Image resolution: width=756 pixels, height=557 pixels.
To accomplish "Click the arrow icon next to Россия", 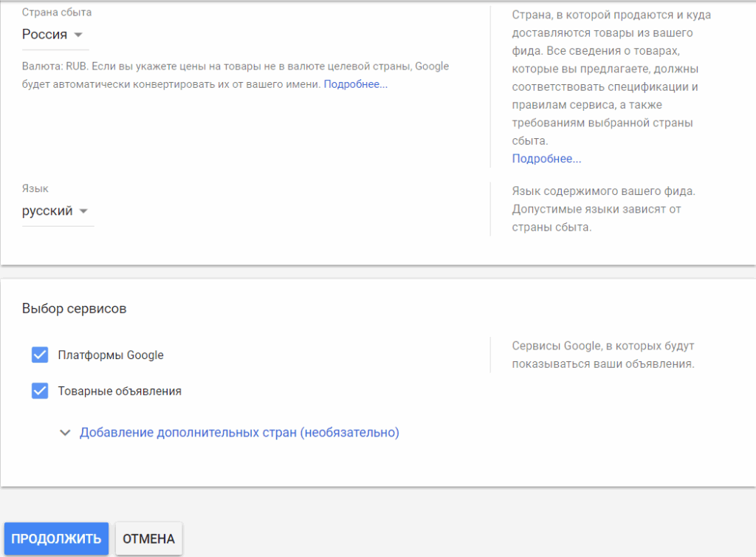I will click(x=79, y=35).
